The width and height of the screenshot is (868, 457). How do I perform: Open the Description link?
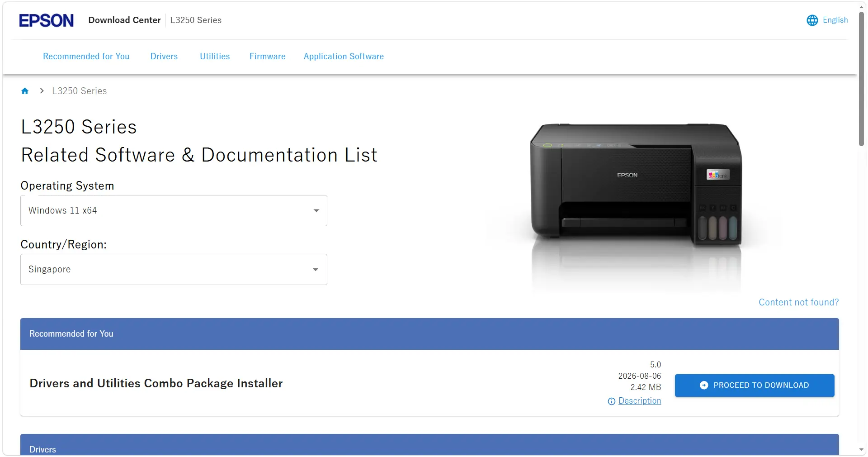click(x=640, y=401)
